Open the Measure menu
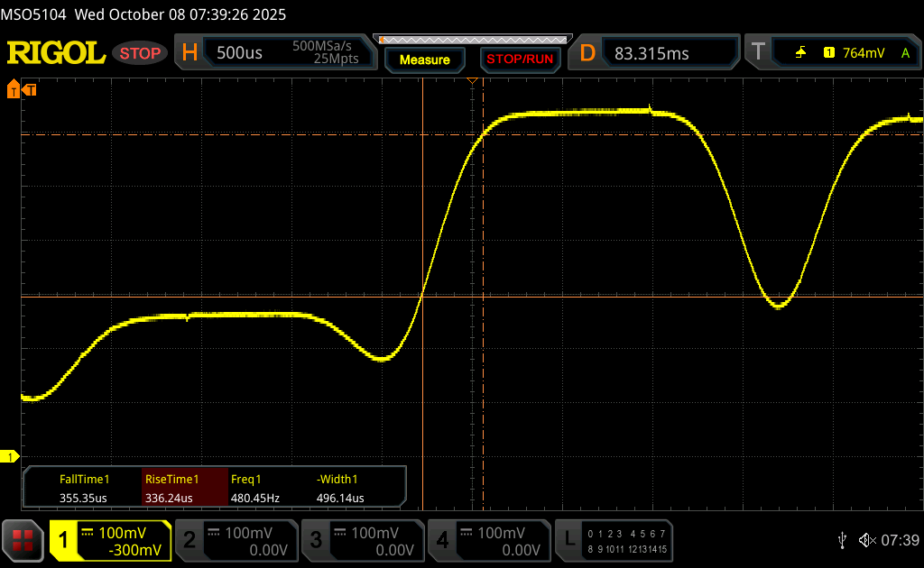 point(424,60)
